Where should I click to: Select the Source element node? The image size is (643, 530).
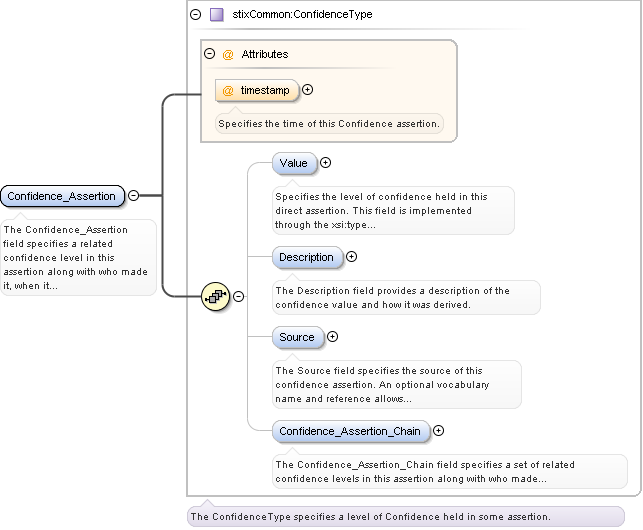coord(297,337)
